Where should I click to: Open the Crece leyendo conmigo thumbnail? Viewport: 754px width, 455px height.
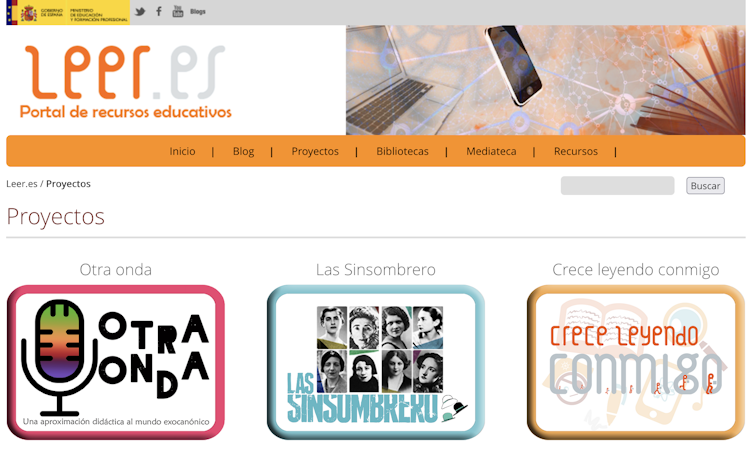tap(636, 362)
